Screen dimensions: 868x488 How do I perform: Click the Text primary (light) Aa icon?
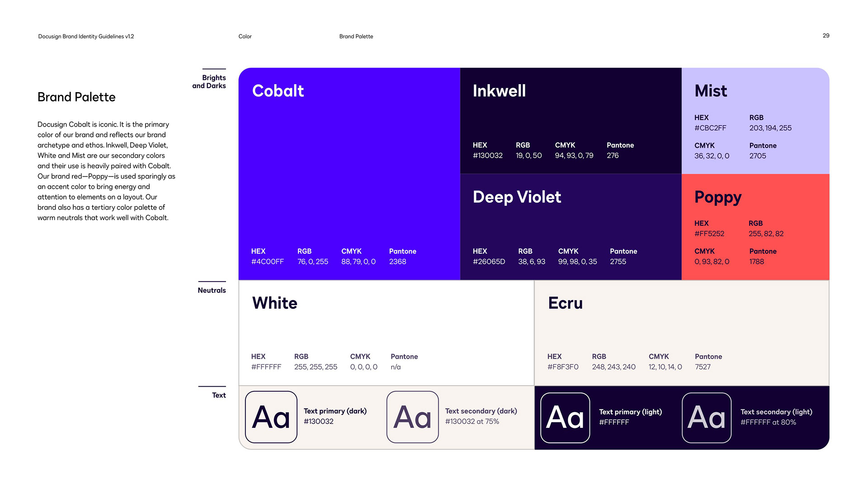pos(565,418)
